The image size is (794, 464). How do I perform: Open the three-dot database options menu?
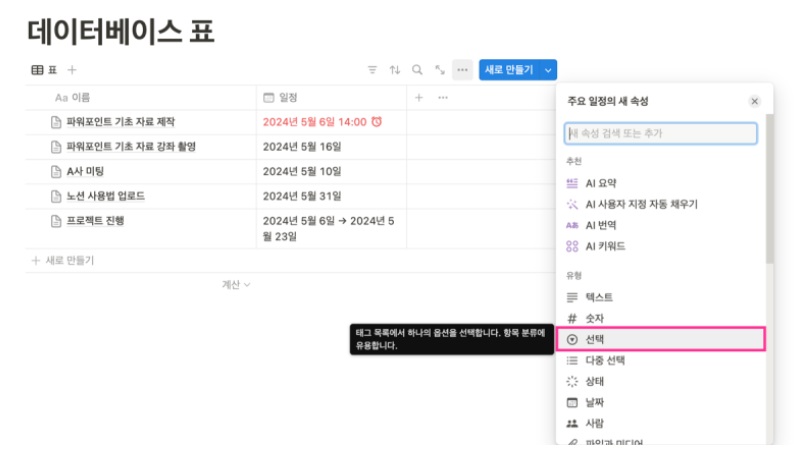coord(462,70)
